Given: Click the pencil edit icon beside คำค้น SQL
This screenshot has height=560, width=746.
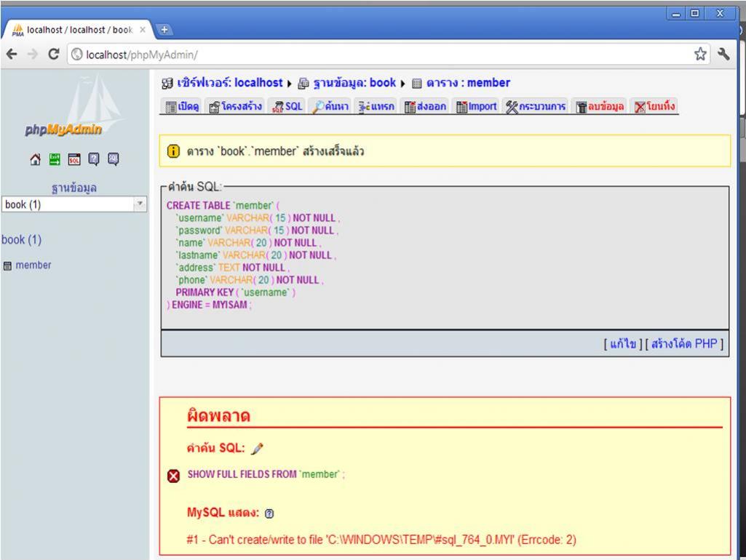Looking at the screenshot, I should (258, 448).
